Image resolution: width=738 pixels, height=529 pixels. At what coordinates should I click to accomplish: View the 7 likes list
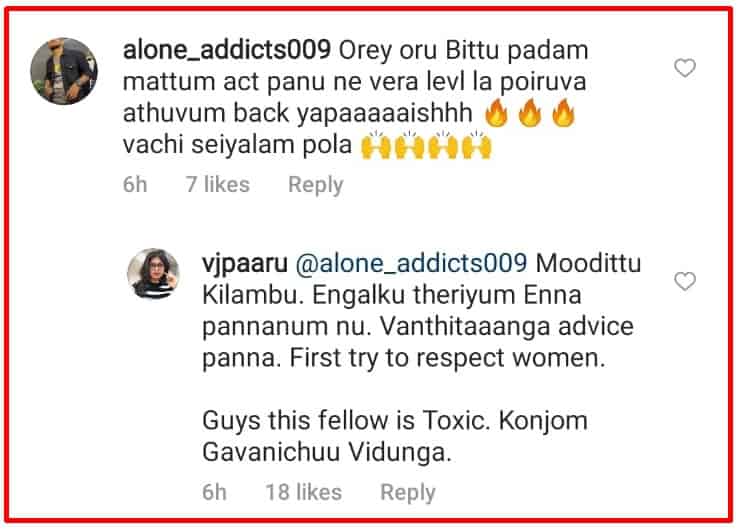[x=217, y=184]
